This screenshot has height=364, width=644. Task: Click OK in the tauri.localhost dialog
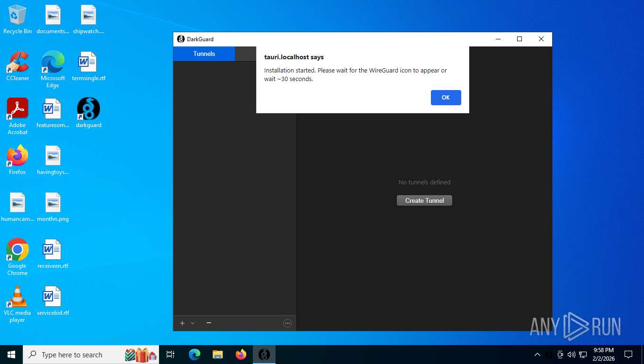pyautogui.click(x=446, y=97)
